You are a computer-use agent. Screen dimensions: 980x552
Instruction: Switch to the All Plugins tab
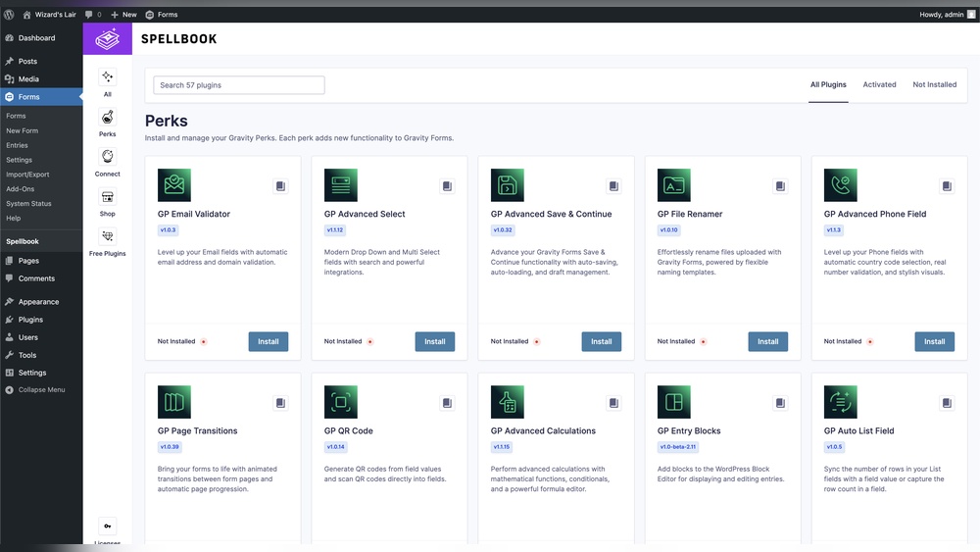pyautogui.click(x=828, y=84)
